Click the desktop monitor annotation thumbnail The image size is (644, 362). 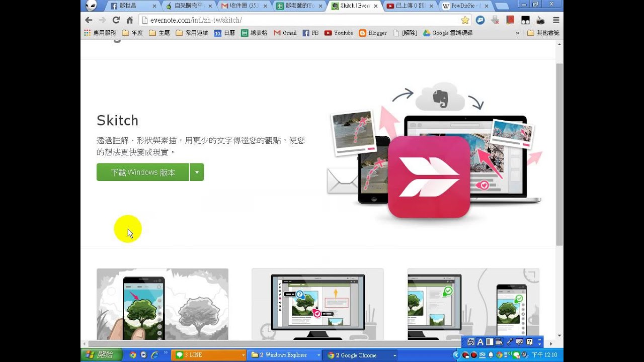click(317, 304)
